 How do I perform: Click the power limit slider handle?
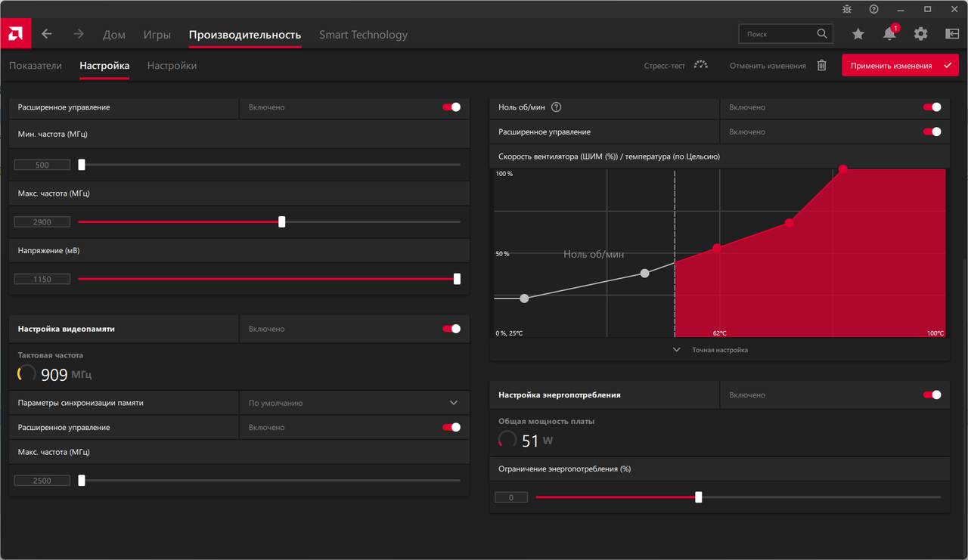point(698,497)
